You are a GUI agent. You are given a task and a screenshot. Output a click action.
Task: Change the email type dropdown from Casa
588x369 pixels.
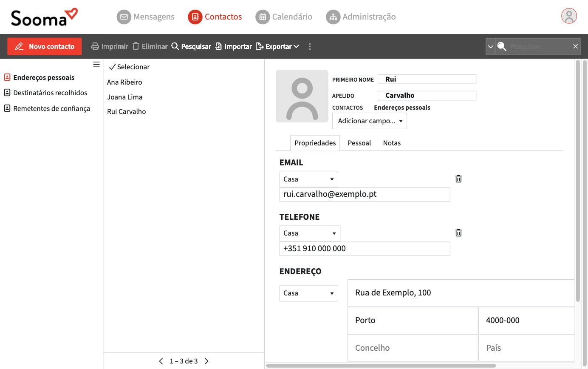[309, 179]
